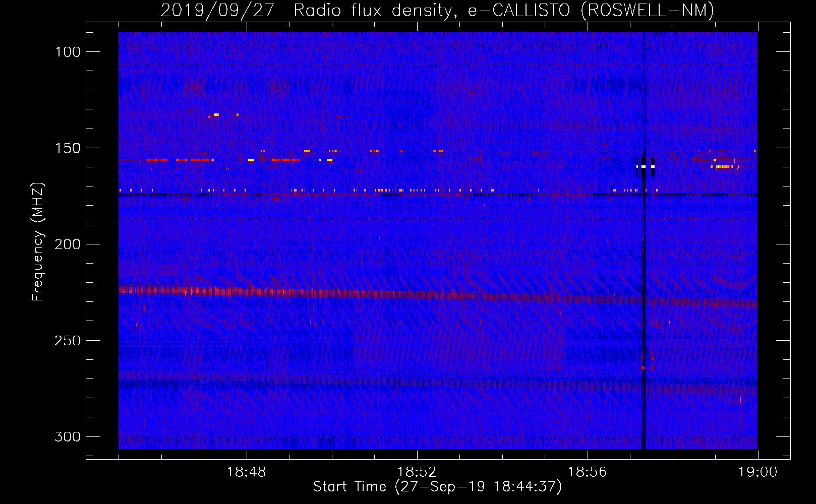Click the black vertical dropout line after 18:56
The image size is (816, 504).
(644, 240)
